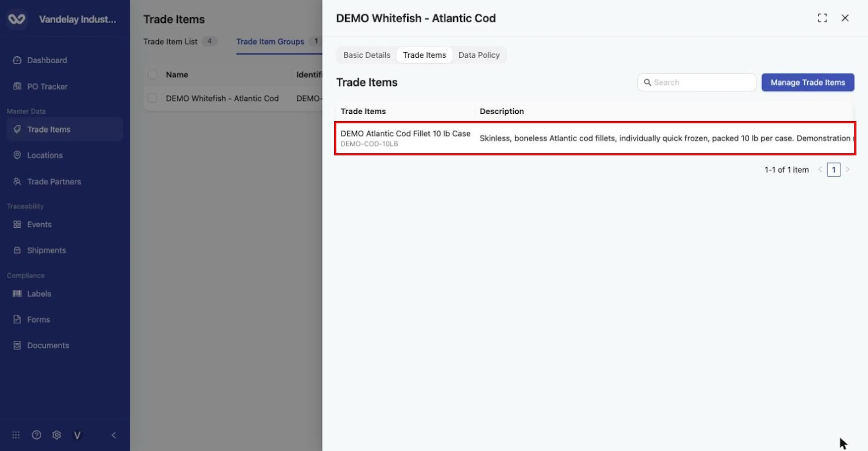
Task: Switch to the Data Policy tab
Action: point(479,55)
